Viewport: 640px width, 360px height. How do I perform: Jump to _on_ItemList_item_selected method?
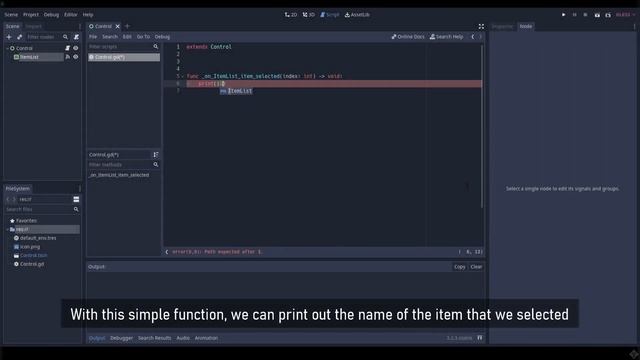119,175
